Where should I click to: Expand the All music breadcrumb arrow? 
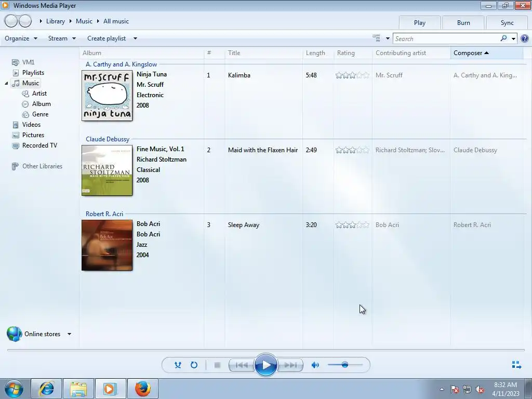tap(98, 21)
